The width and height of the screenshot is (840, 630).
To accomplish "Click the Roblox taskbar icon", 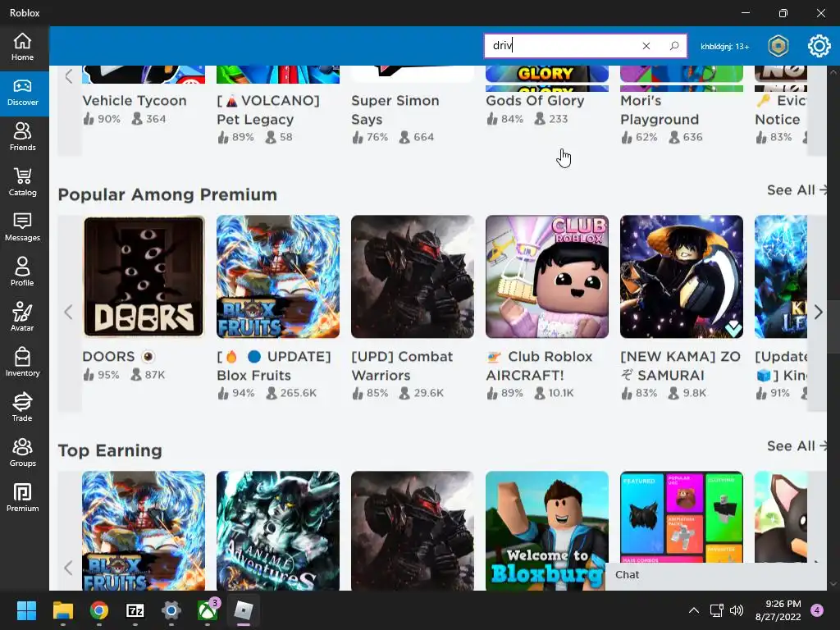I will coord(244,610).
